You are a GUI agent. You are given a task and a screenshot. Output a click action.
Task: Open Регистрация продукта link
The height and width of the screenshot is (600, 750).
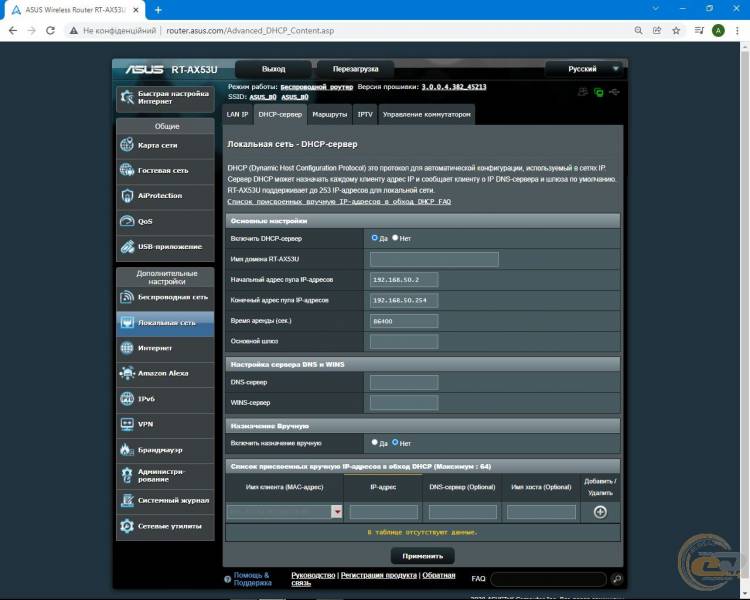point(378,575)
